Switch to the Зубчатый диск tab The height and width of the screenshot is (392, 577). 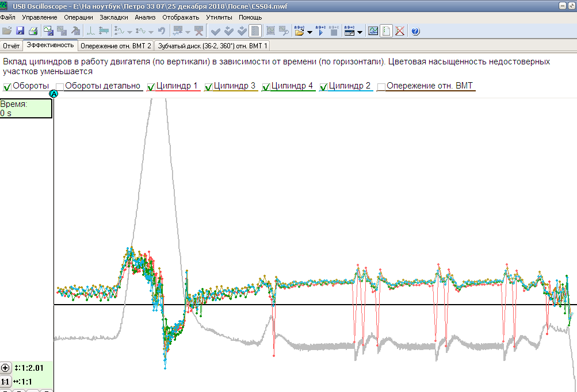212,45
